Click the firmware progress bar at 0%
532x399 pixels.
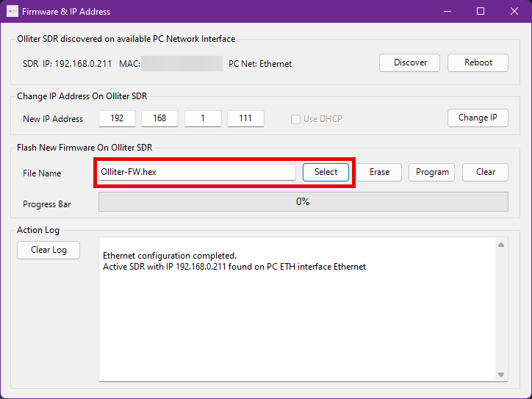(x=303, y=201)
